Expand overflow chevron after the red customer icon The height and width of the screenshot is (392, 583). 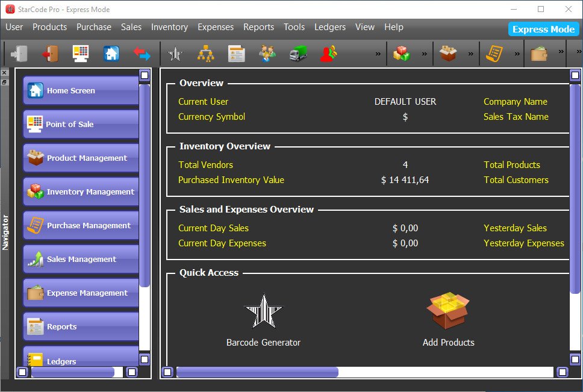[378, 54]
